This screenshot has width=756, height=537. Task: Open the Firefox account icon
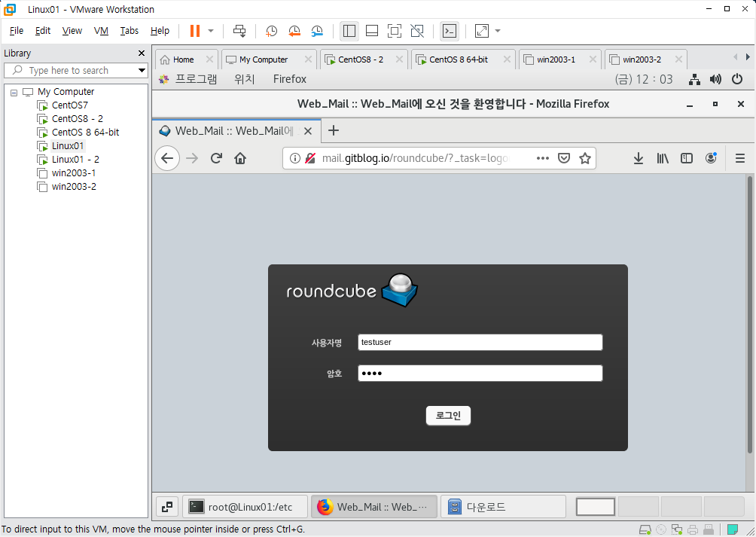[711, 158]
